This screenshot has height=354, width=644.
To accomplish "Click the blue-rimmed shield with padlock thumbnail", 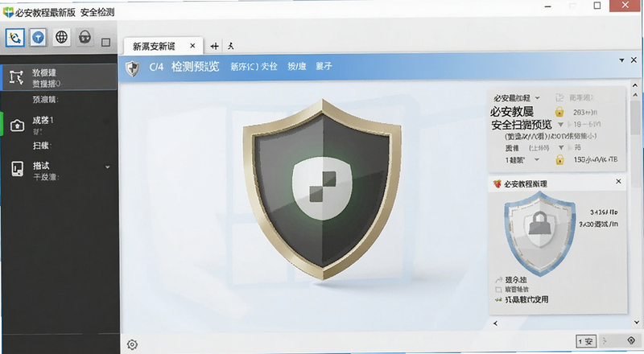I will click(540, 233).
